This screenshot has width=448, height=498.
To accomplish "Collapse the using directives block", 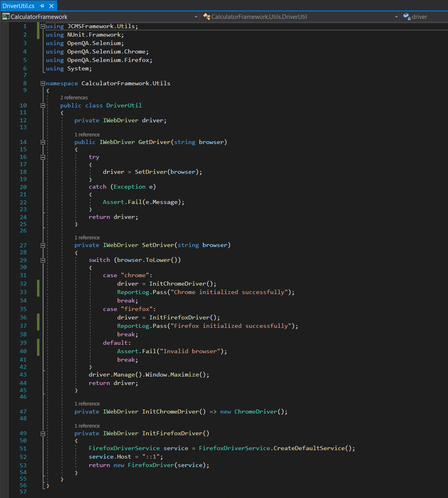I will click(x=43, y=26).
